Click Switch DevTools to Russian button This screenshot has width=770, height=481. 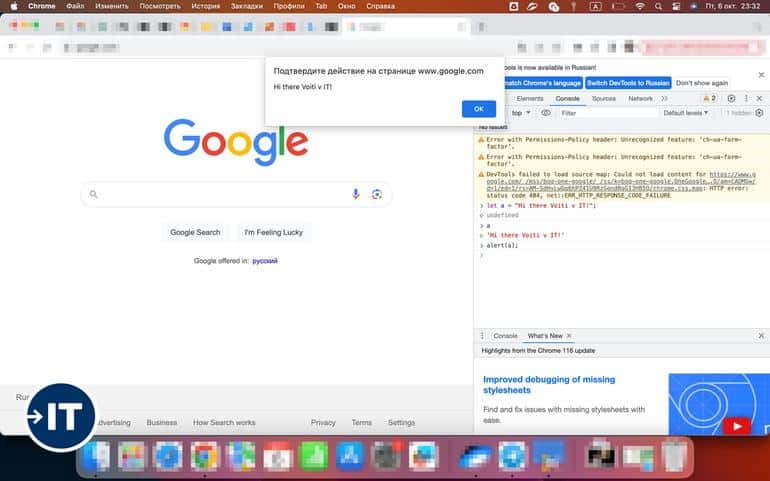(x=628, y=83)
